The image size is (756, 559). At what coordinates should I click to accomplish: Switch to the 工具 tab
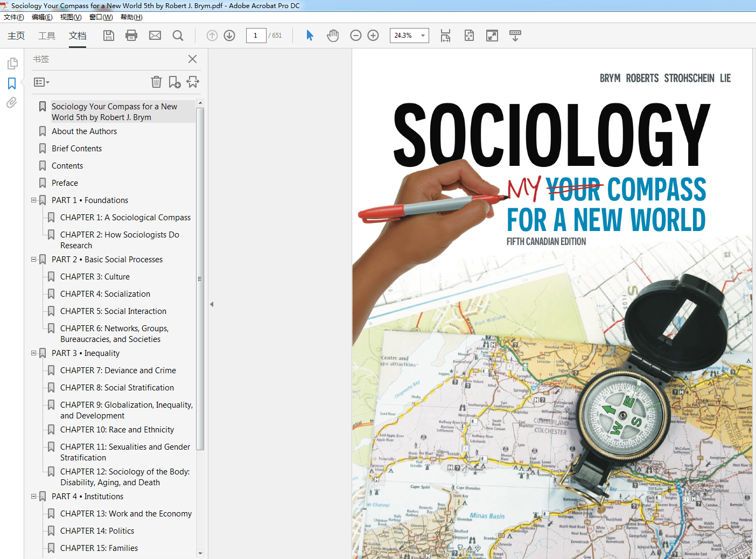point(47,36)
